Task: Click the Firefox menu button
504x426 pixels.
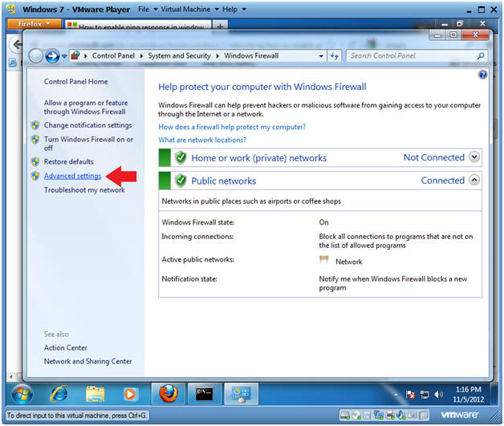Action: coord(34,24)
